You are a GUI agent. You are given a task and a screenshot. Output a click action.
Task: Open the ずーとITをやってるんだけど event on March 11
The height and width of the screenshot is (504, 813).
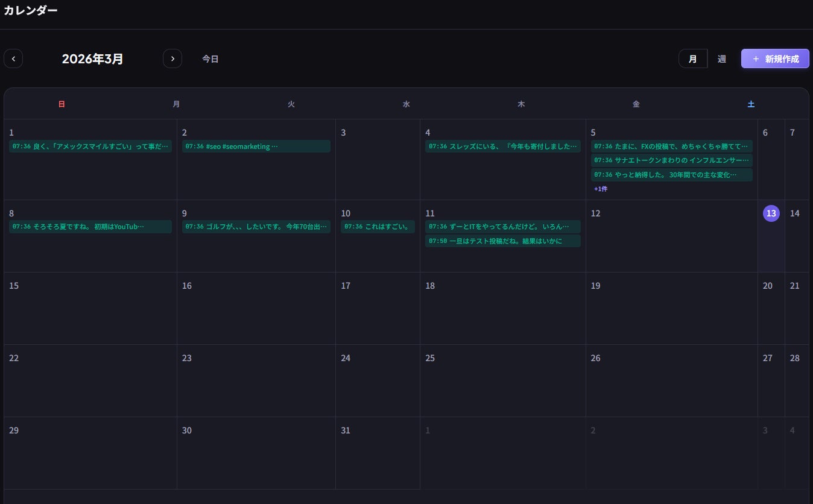pos(503,227)
